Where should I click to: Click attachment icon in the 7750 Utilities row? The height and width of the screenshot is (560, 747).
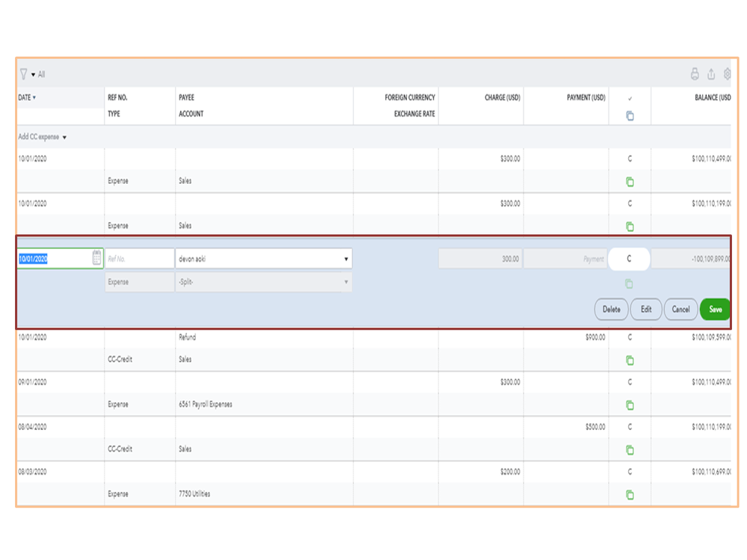[x=630, y=495]
